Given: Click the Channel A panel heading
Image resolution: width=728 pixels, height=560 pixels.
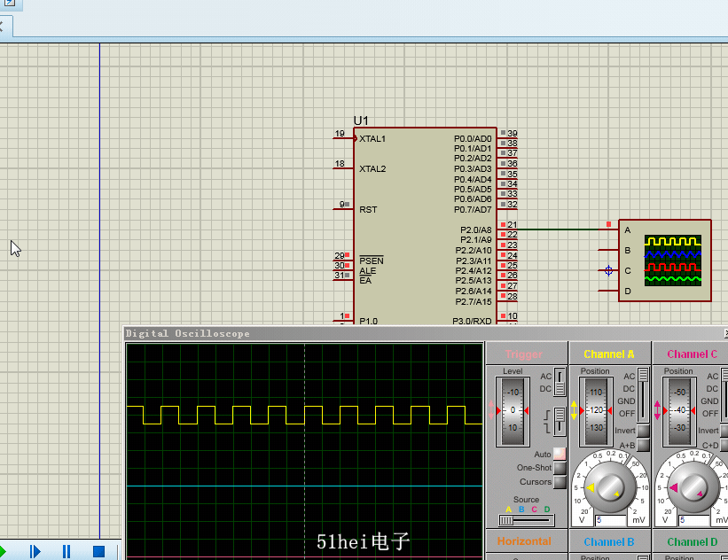Looking at the screenshot, I should point(608,354).
